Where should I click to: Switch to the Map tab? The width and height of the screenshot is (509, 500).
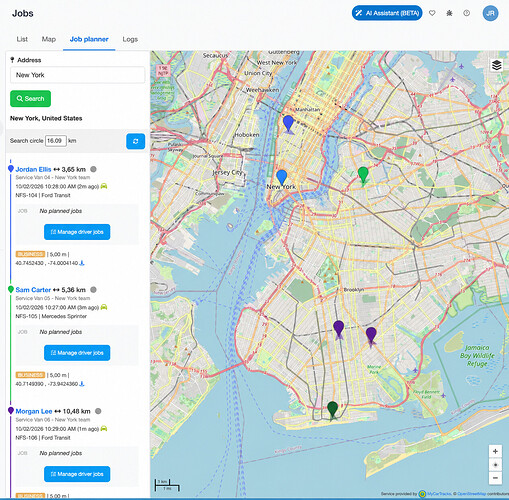pyautogui.click(x=49, y=39)
